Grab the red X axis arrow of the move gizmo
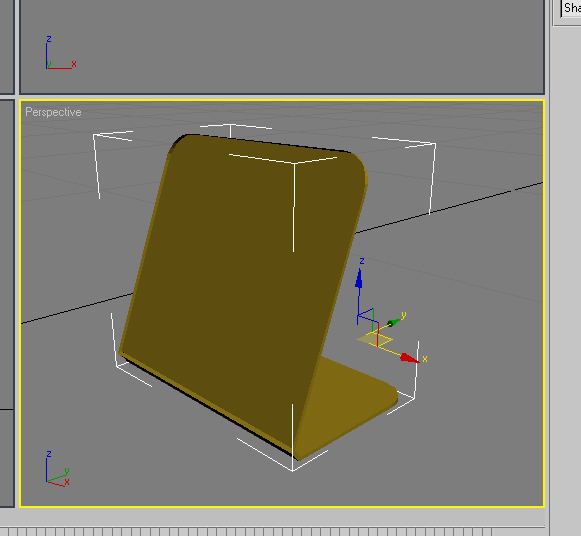The width and height of the screenshot is (581, 536). [409, 358]
